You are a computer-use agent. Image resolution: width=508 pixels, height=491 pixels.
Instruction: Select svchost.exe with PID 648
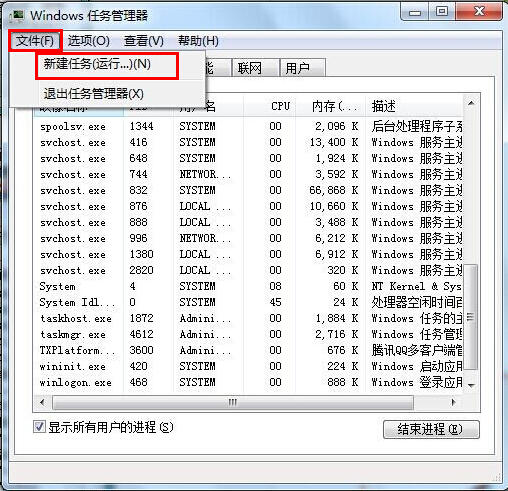click(x=248, y=158)
